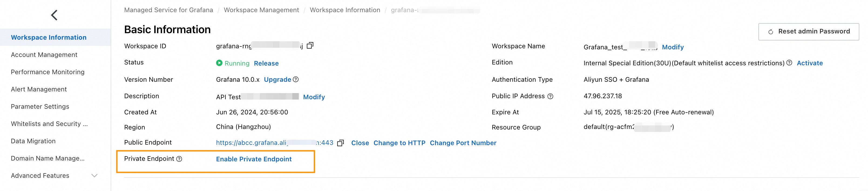868x191 pixels.
Task: Click help icon beside Public IP Address
Action: (x=550, y=96)
